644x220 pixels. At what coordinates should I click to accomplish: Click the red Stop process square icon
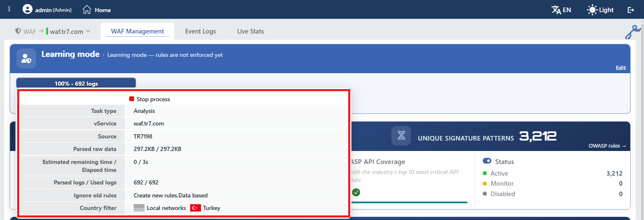tap(132, 99)
